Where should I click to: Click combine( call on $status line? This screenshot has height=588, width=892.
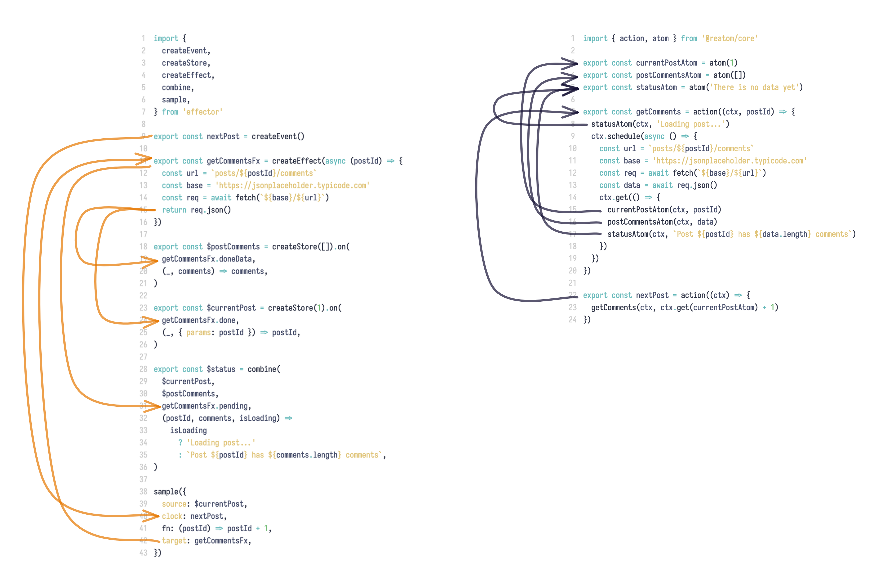point(264,369)
